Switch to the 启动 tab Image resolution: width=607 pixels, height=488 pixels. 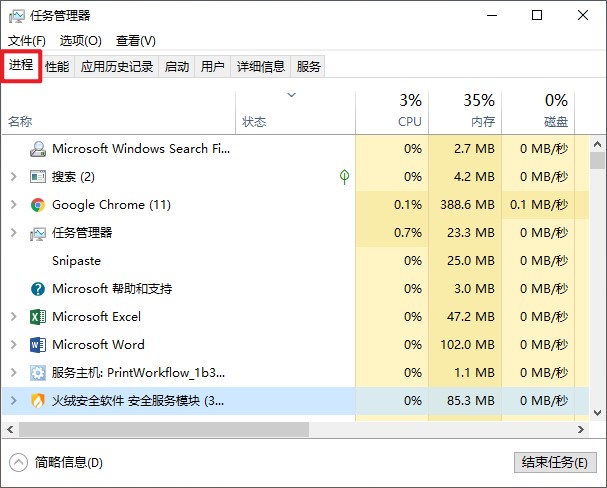pos(177,67)
